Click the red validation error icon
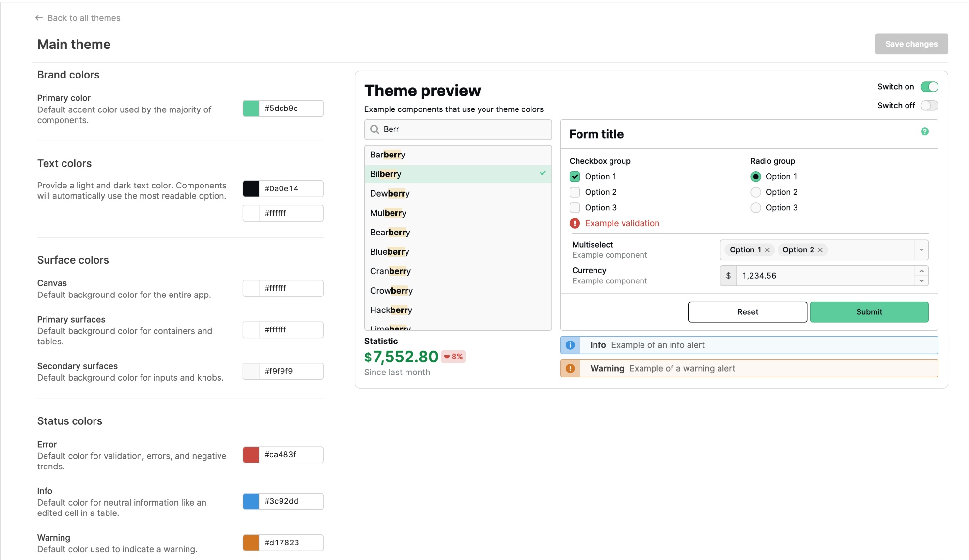Viewport: 969px width, 560px height. click(575, 223)
